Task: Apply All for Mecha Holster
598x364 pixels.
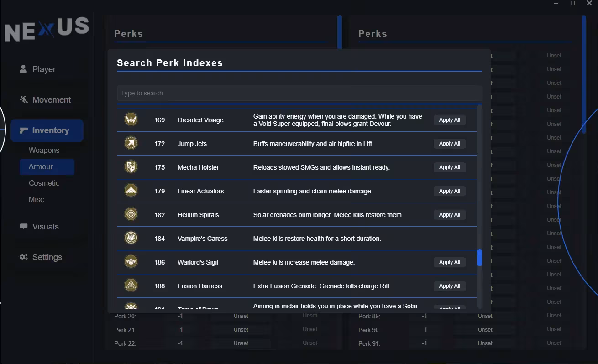Action: coord(450,167)
